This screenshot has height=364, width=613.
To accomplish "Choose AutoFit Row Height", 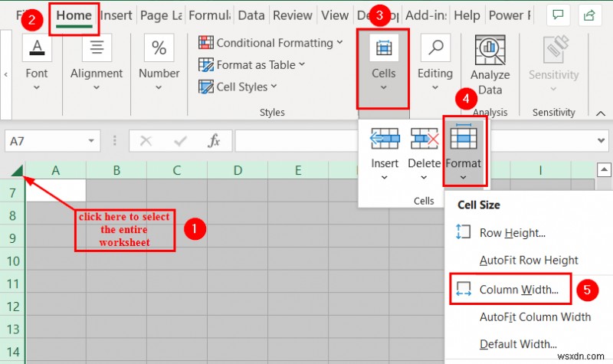I will point(529,260).
